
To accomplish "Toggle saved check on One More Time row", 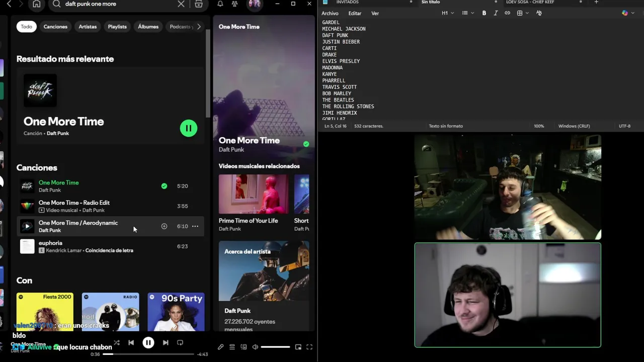I will pyautogui.click(x=164, y=186).
